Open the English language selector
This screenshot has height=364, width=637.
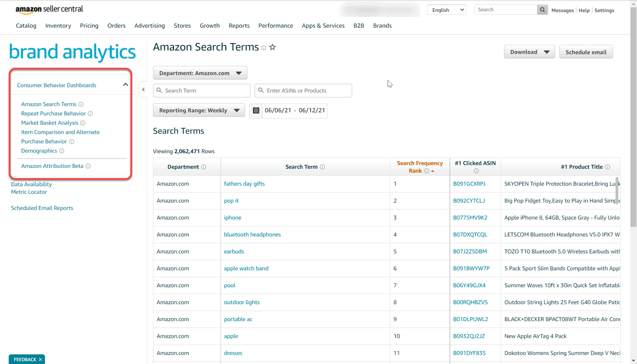[447, 10]
